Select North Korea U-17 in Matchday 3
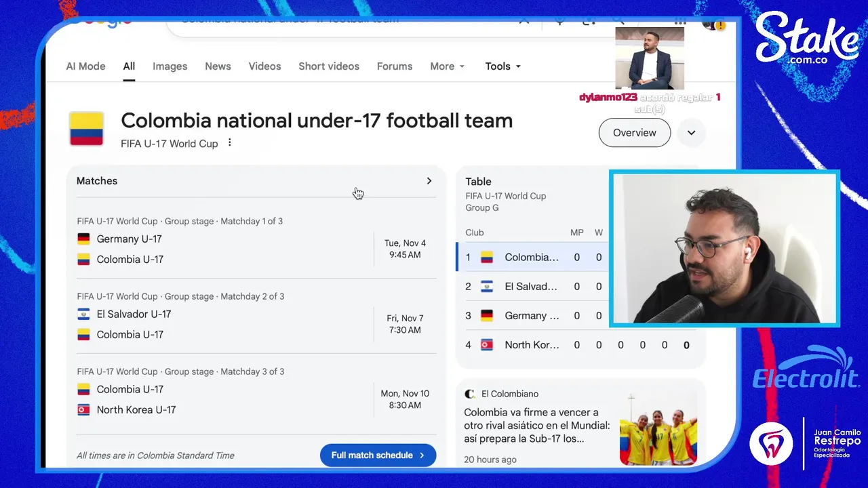The image size is (868, 488). pos(136,410)
